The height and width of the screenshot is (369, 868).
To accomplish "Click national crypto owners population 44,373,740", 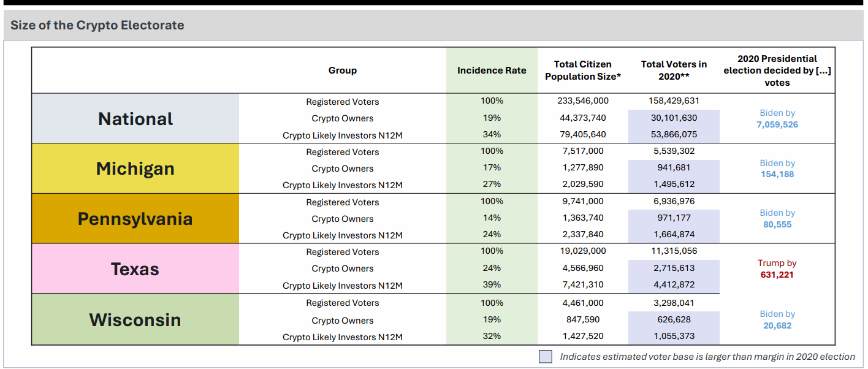I will [x=583, y=118].
